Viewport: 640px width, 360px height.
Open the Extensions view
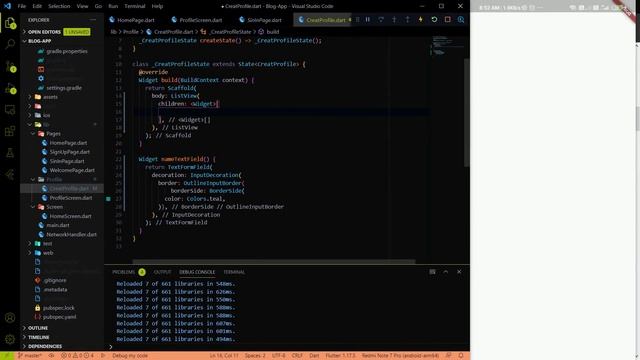point(10,131)
